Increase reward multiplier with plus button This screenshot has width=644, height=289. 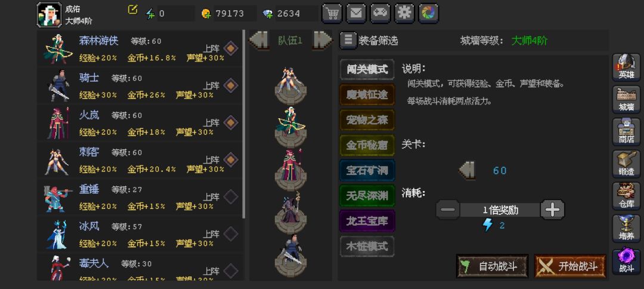click(x=552, y=210)
